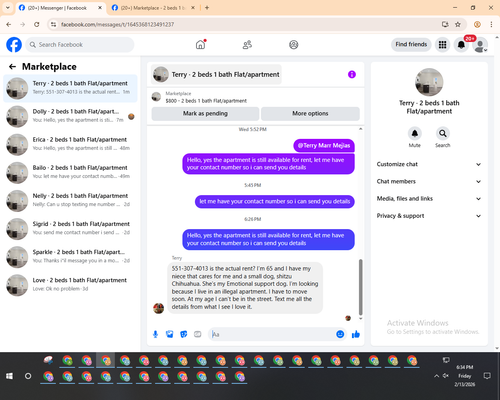Attach a photo with the image icon
The width and height of the screenshot is (500, 400).
169,334
